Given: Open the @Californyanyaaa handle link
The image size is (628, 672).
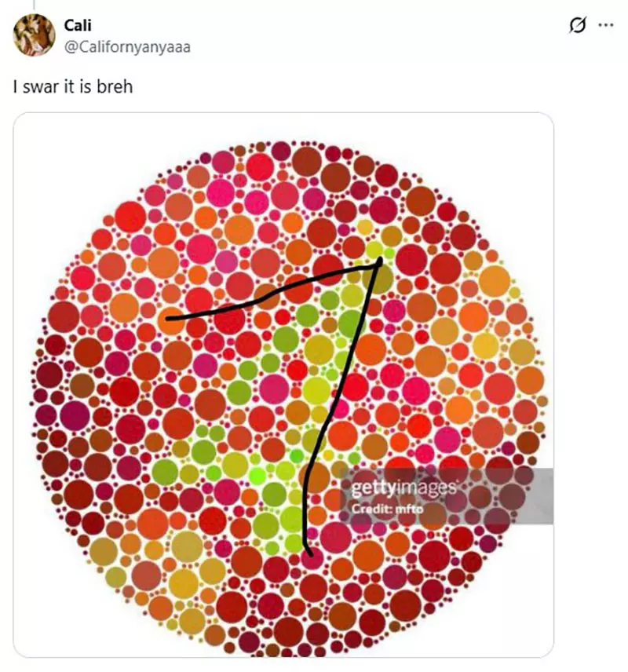Looking at the screenshot, I should [x=126, y=47].
